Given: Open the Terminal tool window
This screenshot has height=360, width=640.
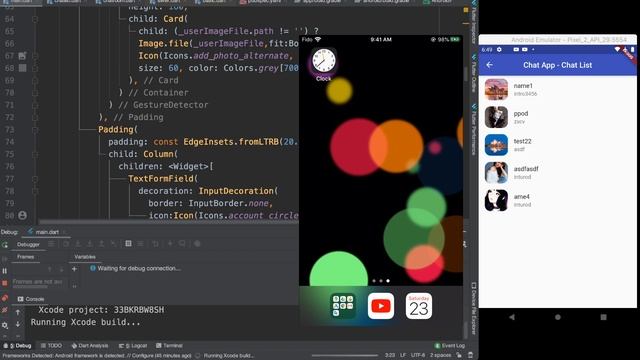Looking at the screenshot, I should coord(169,346).
